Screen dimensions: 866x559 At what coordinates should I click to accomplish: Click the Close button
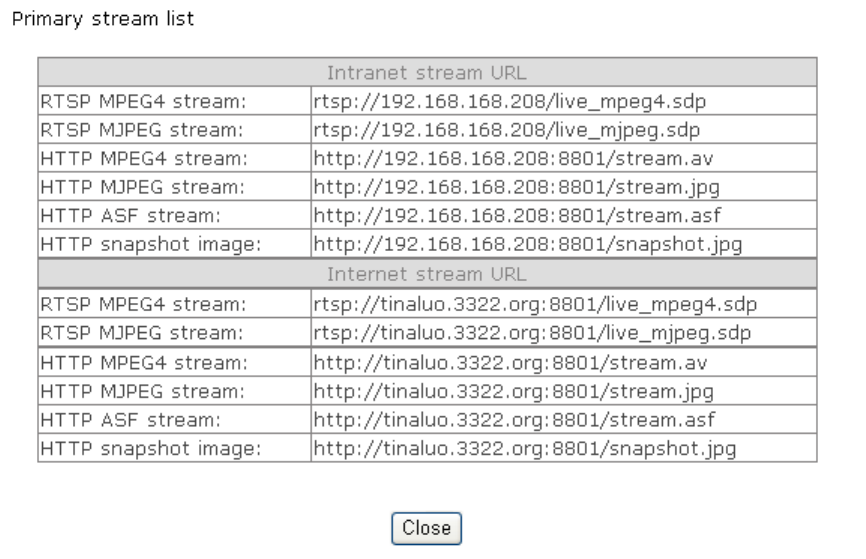(424, 527)
